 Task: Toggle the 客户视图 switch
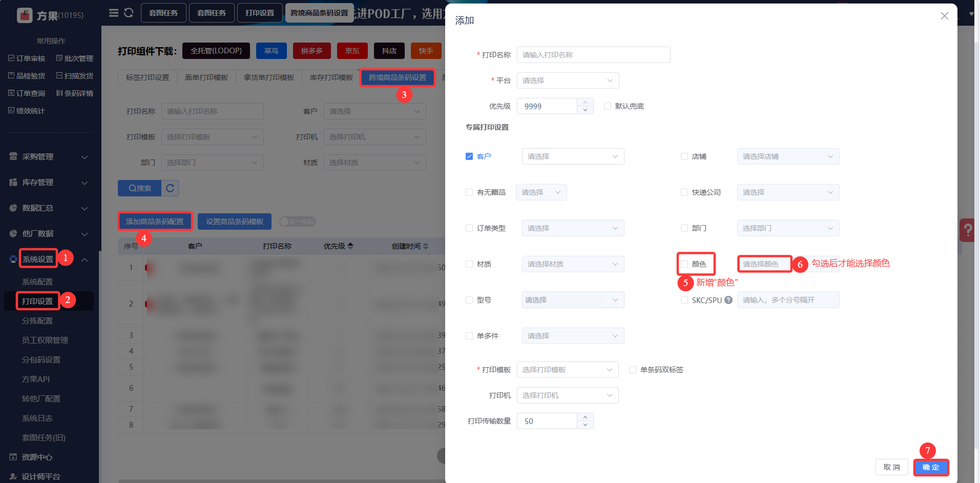coord(297,222)
